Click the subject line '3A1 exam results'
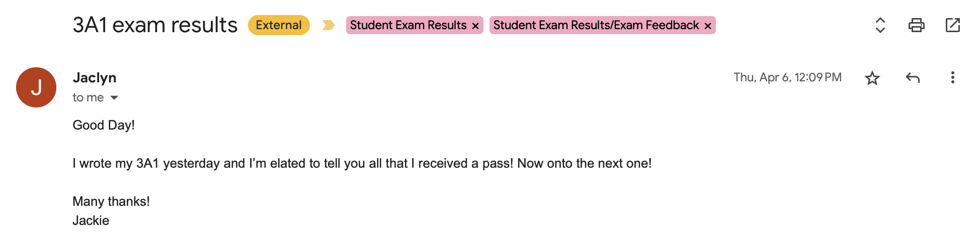This screenshot has width=980, height=244. (x=155, y=25)
